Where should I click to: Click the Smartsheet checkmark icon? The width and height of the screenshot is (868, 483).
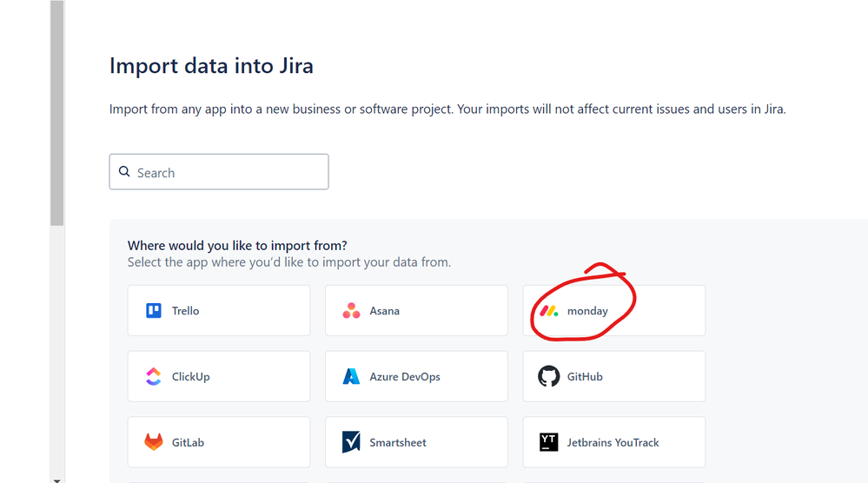pyautogui.click(x=351, y=442)
